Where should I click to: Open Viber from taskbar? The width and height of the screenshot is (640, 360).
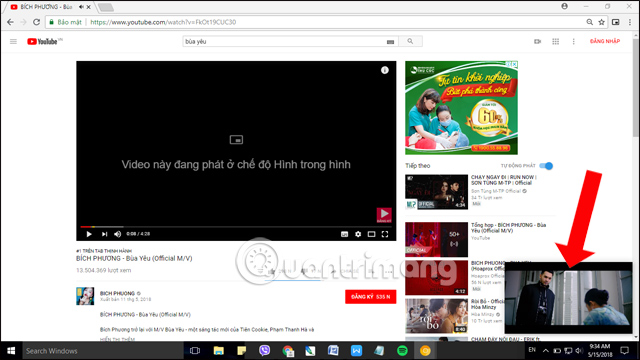click(264, 351)
